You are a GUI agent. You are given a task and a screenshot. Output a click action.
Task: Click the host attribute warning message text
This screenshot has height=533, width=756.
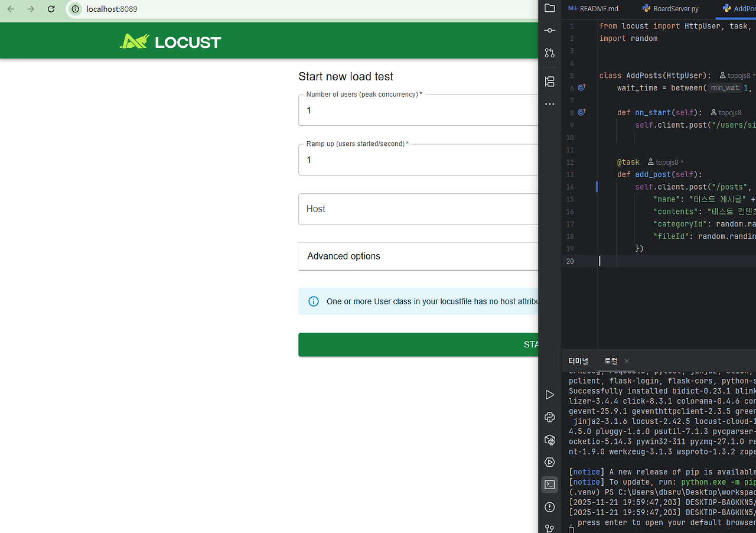point(432,301)
